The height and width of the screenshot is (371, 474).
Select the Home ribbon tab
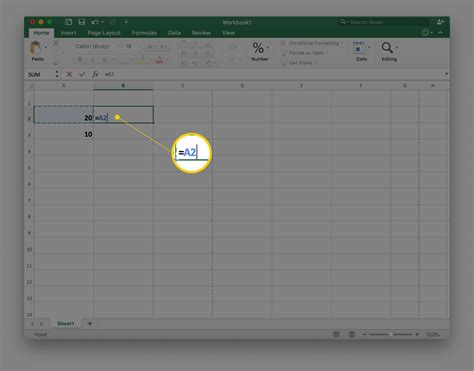tap(41, 33)
